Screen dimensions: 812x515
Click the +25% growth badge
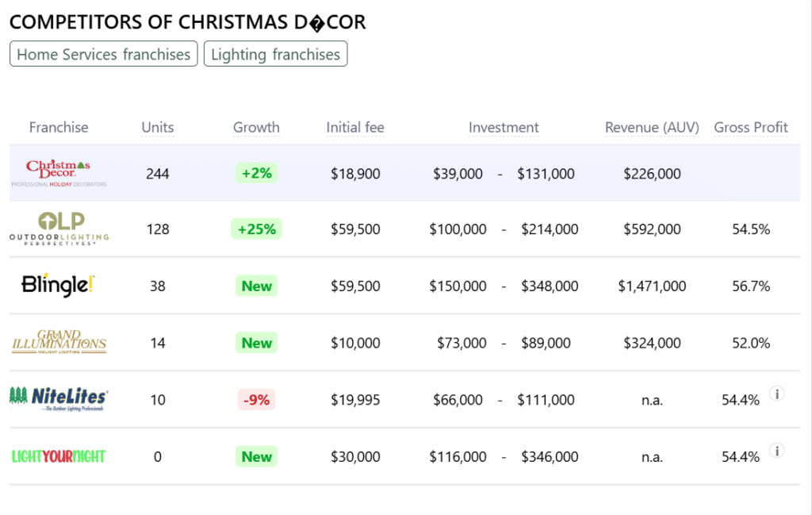[256, 229]
